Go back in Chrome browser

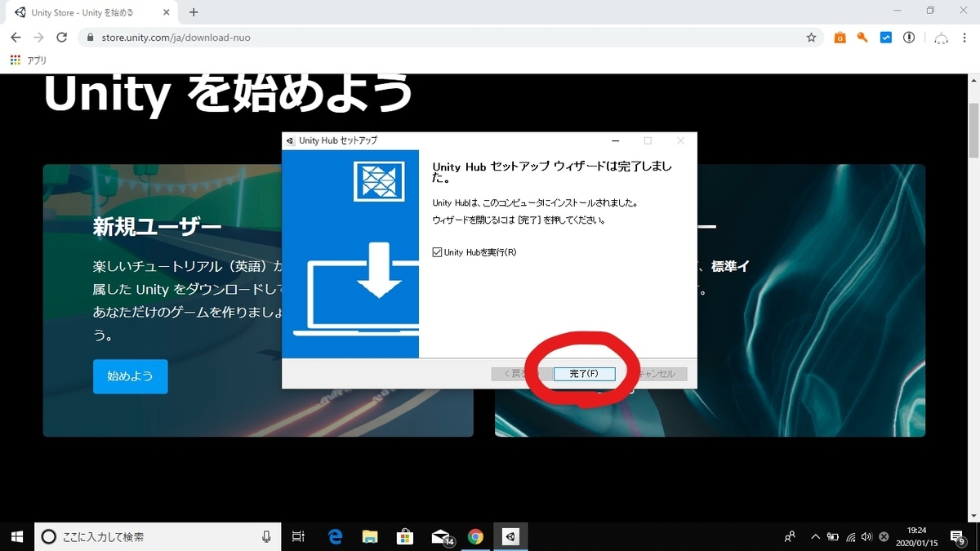click(16, 38)
